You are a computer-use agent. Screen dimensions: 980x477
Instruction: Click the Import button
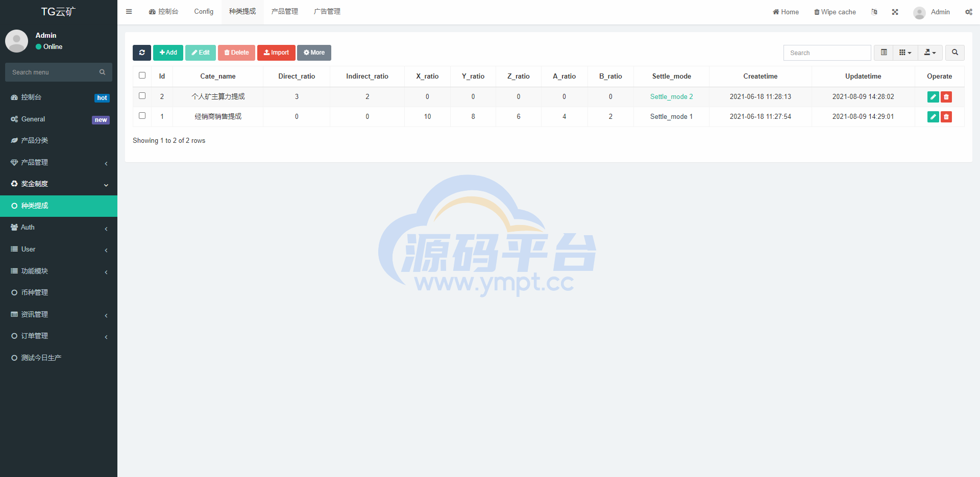click(276, 53)
